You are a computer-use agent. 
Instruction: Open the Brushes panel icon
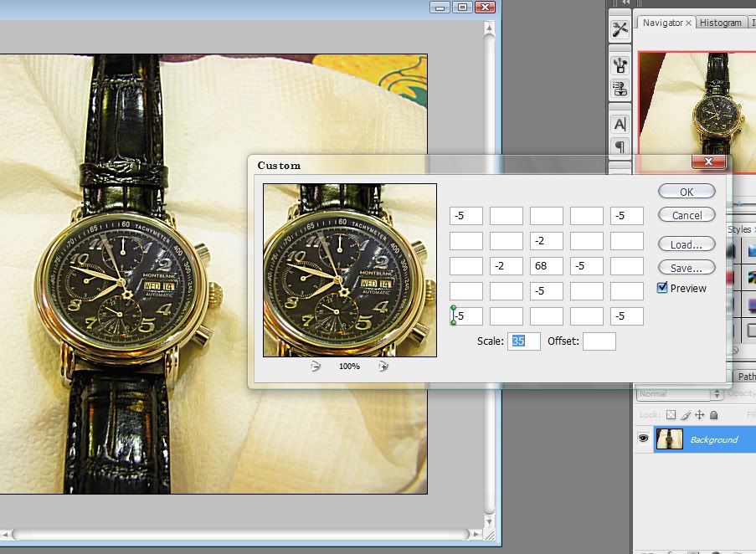(620, 65)
